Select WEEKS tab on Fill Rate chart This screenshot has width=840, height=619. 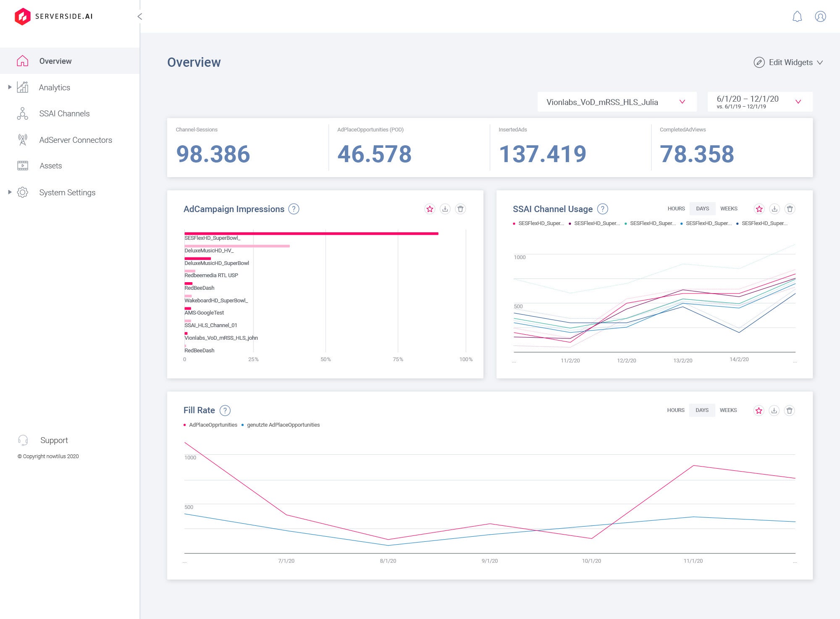pos(729,410)
